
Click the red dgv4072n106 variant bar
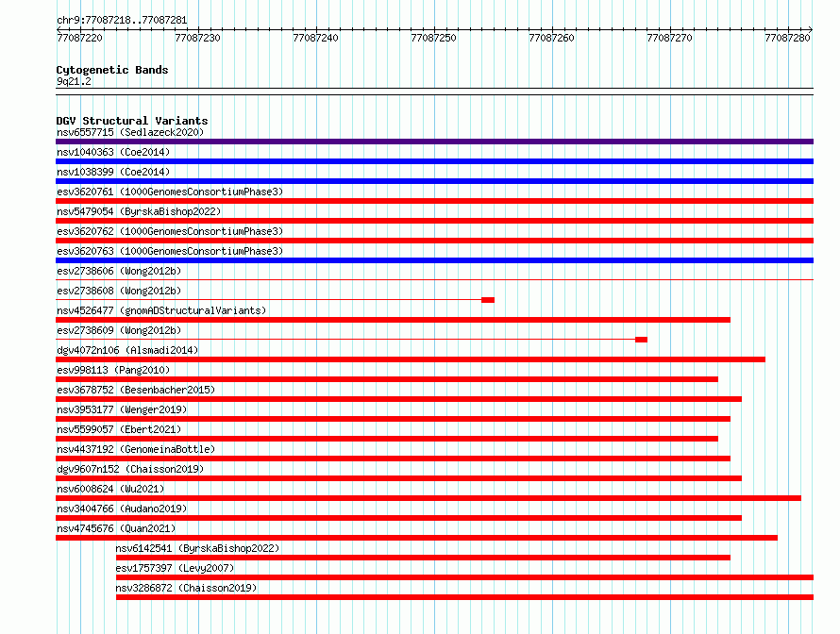pyautogui.click(x=411, y=359)
